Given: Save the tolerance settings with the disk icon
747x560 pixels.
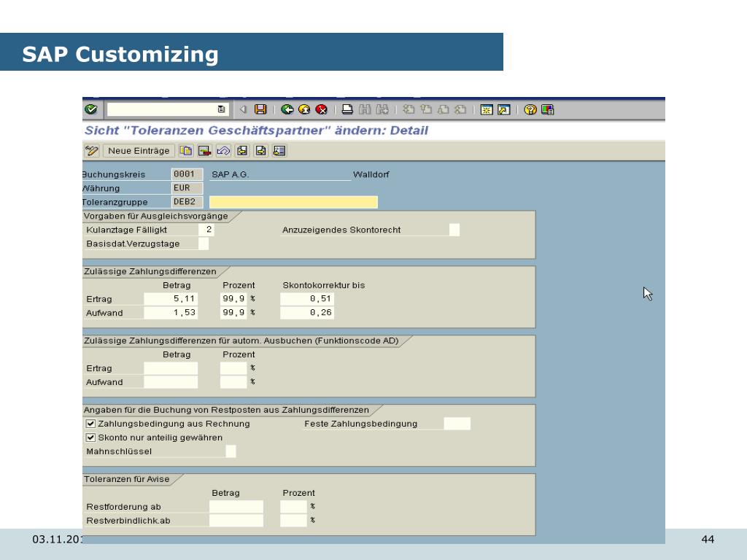Looking at the screenshot, I should [260, 109].
